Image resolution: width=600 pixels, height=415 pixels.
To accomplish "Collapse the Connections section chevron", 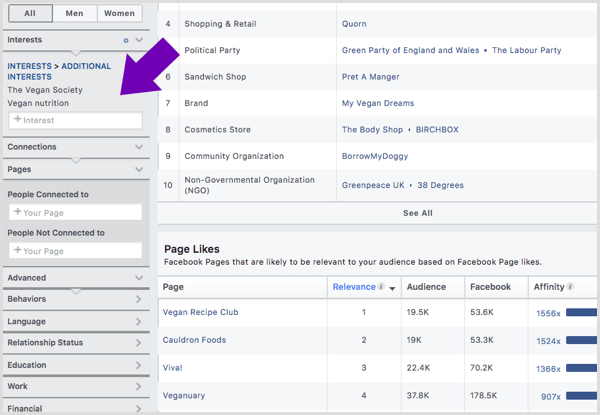I will coord(139,147).
